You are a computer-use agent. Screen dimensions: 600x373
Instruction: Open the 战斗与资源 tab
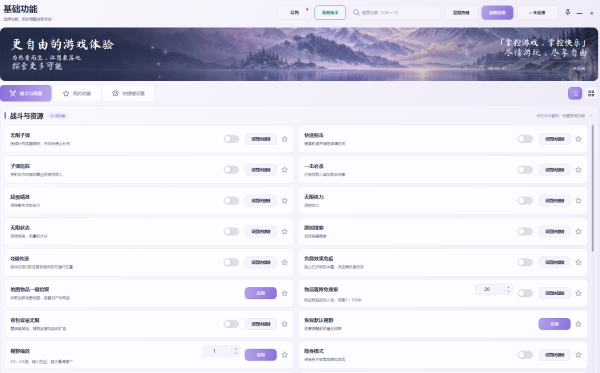pyautogui.click(x=26, y=93)
